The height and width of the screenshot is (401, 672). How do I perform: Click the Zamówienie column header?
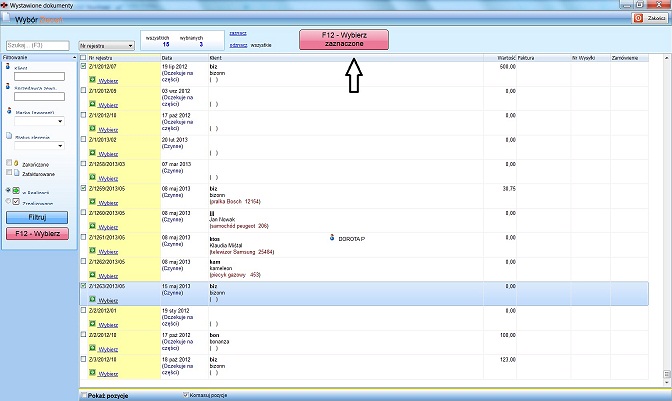630,57
